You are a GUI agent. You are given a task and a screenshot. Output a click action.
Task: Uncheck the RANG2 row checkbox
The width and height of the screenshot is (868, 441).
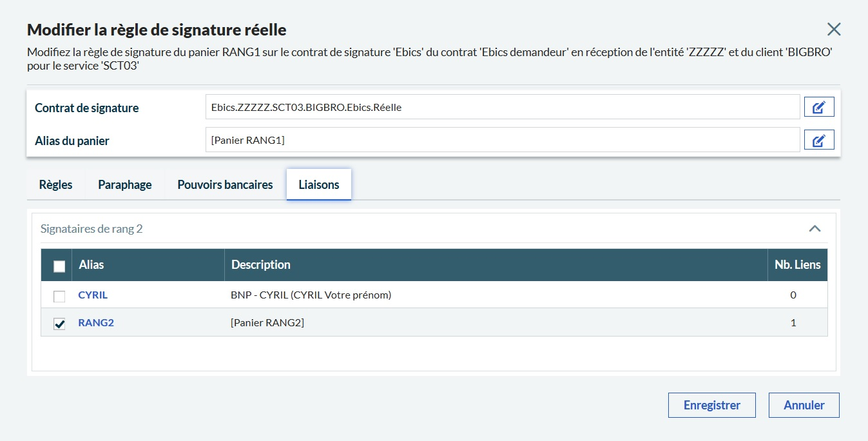point(59,324)
